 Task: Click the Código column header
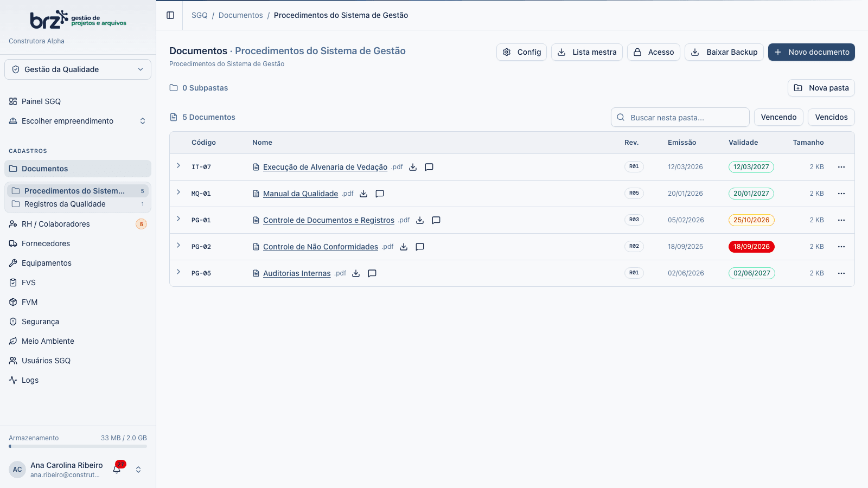[203, 143]
